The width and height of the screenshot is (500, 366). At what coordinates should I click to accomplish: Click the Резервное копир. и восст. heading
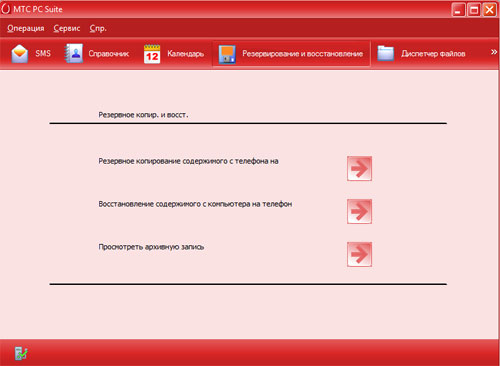pos(143,115)
